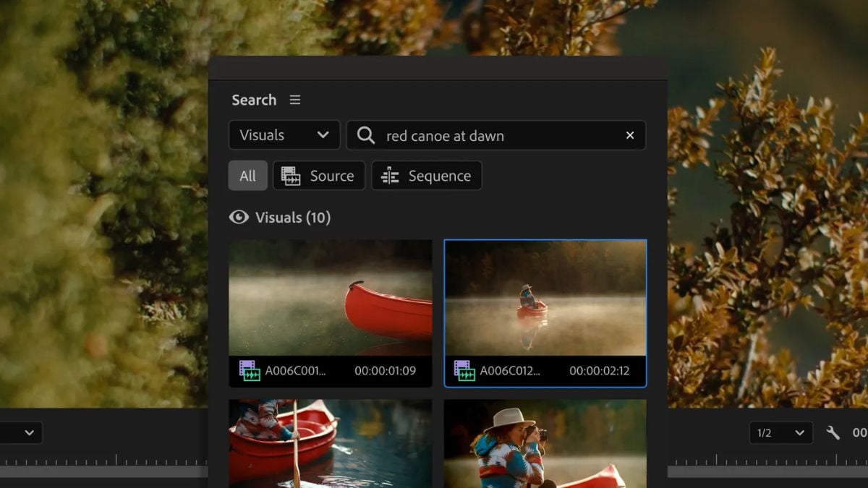
Task: Open the 1/2 track selector dropdown
Action: coord(780,432)
